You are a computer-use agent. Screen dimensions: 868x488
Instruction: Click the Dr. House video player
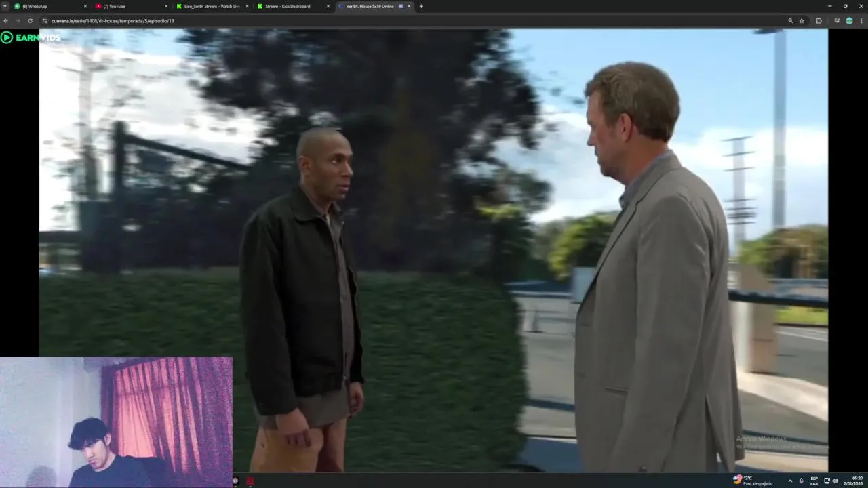pyautogui.click(x=433, y=251)
